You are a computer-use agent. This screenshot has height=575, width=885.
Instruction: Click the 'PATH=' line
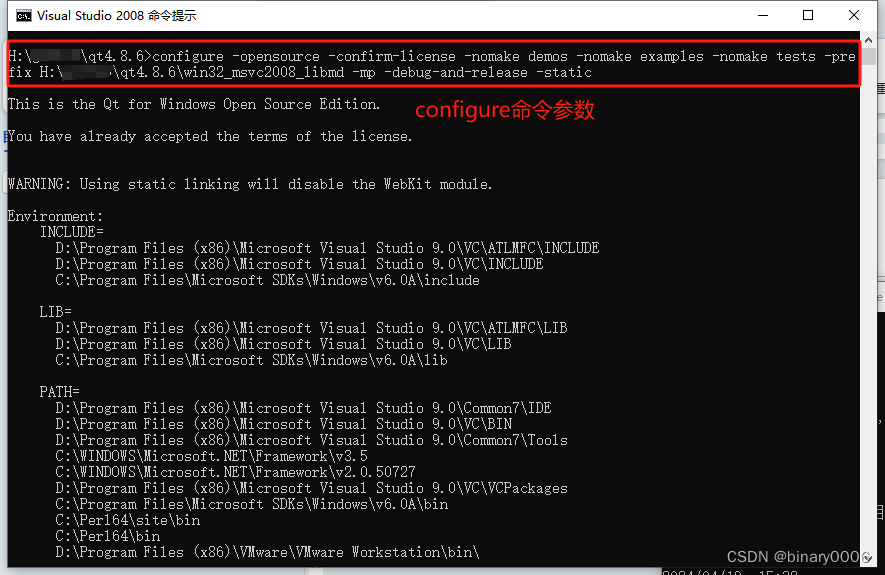59,392
